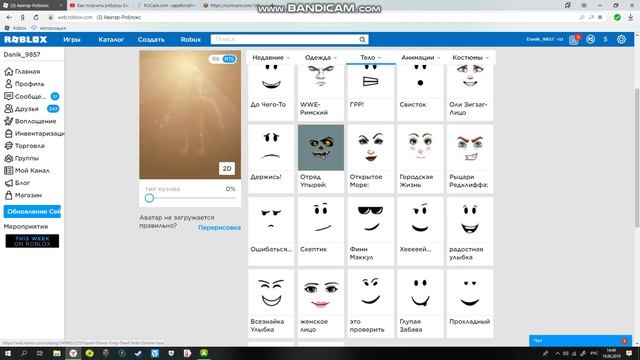640x360 pixels.
Task: Select the Рыцари Редклиффа face
Action: coord(470,158)
